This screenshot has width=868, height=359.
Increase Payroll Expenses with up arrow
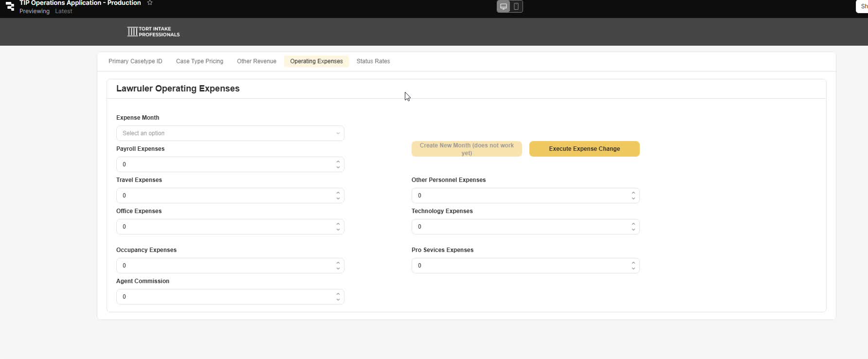tap(338, 162)
